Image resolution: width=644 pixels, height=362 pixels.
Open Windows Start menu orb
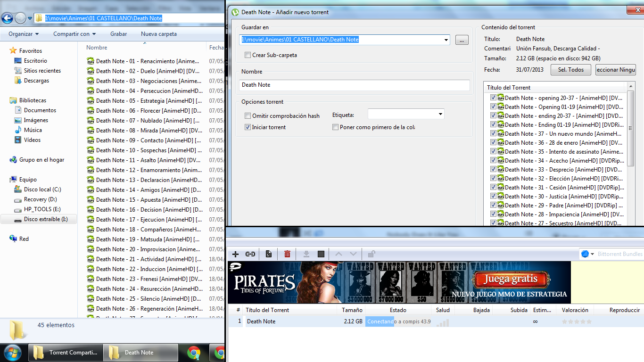12,352
